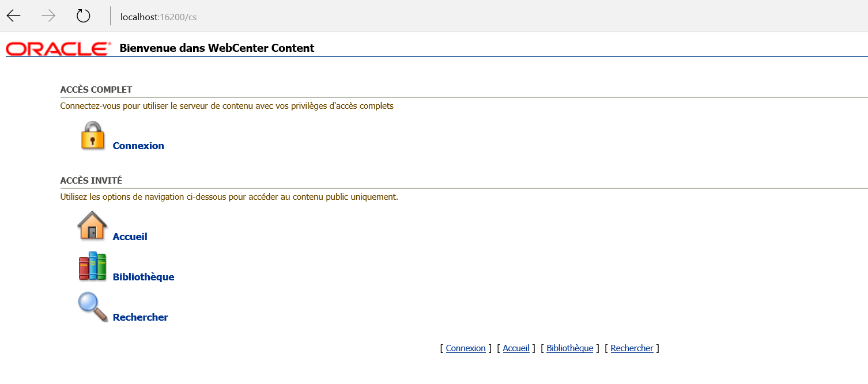Click the bracketed Accueil link in the footer

tap(516, 348)
